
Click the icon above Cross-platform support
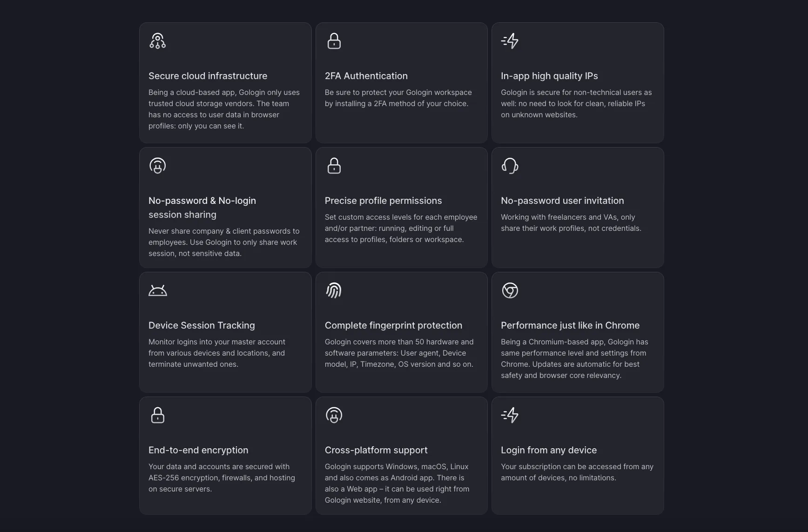(x=334, y=415)
